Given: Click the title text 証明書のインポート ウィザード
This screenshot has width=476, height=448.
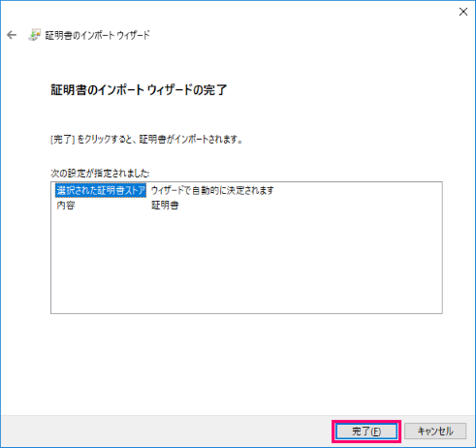Looking at the screenshot, I should click(x=97, y=35).
